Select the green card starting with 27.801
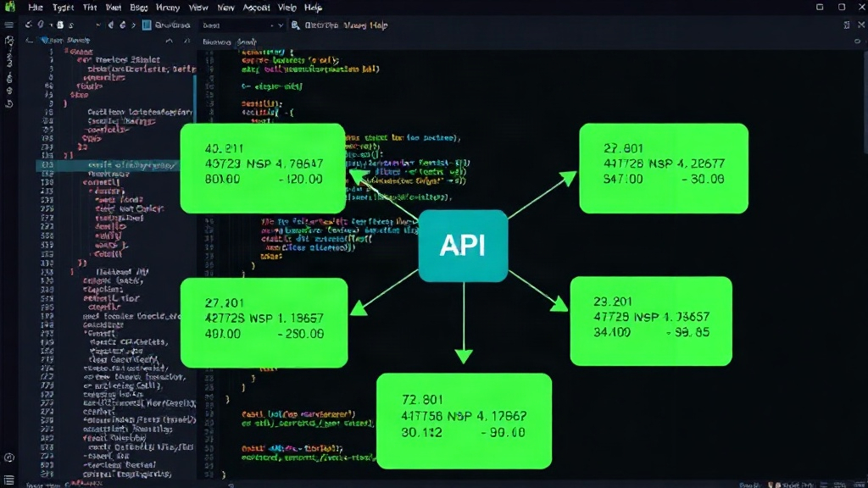This screenshot has height=488, width=868. pyautogui.click(x=664, y=169)
